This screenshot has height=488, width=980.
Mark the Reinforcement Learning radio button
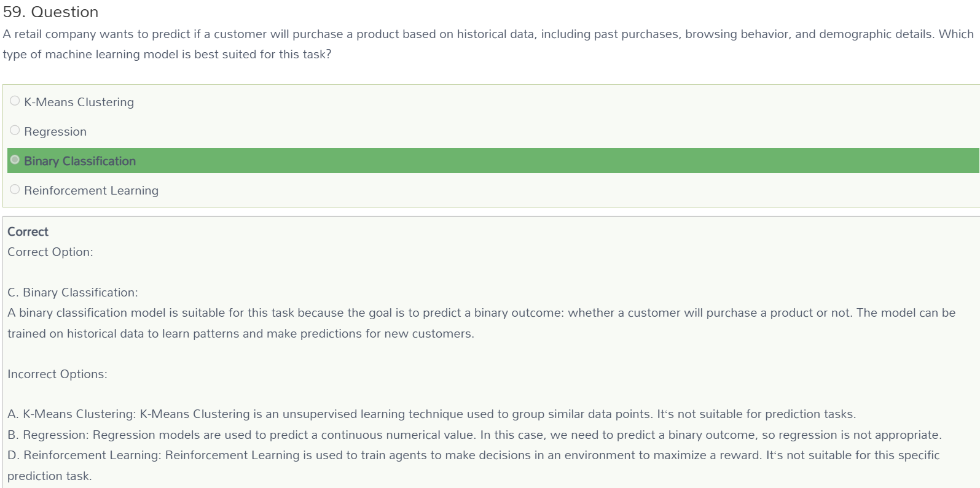pyautogui.click(x=15, y=189)
